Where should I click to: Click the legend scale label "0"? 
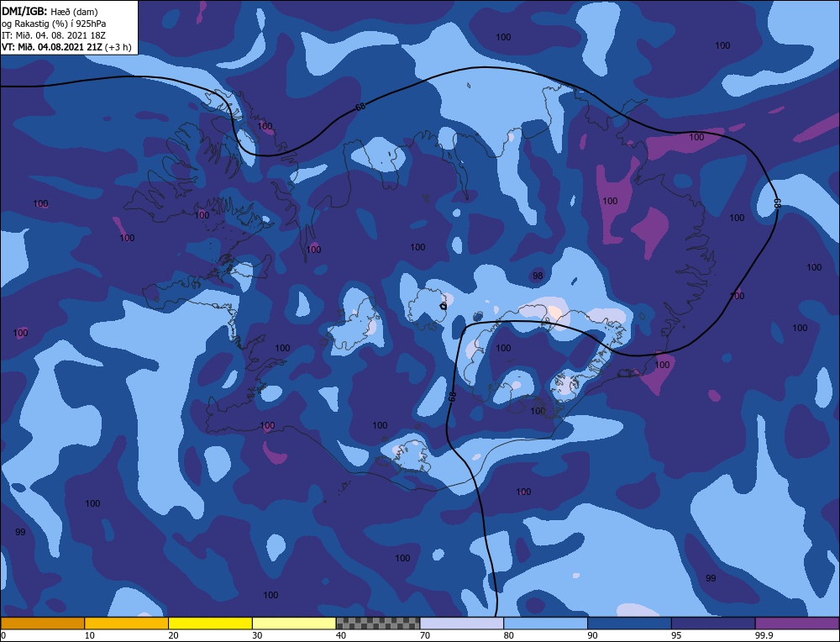coord(3,635)
